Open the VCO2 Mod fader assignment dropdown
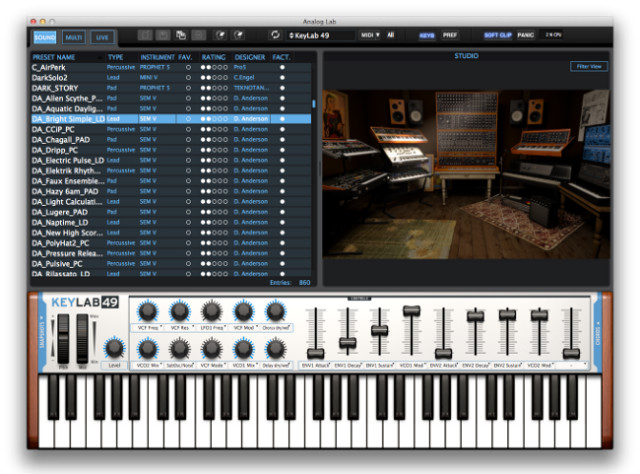Viewport: 640px width, 474px height. [539, 365]
